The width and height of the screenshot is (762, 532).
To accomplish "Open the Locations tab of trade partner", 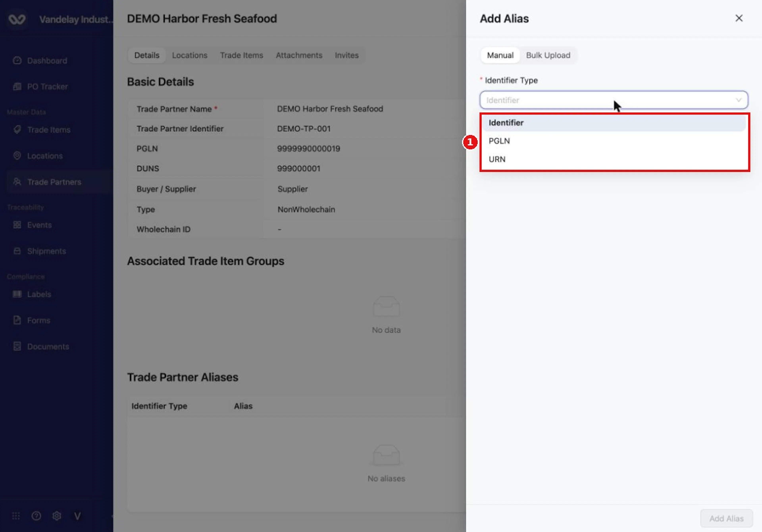I will [190, 55].
